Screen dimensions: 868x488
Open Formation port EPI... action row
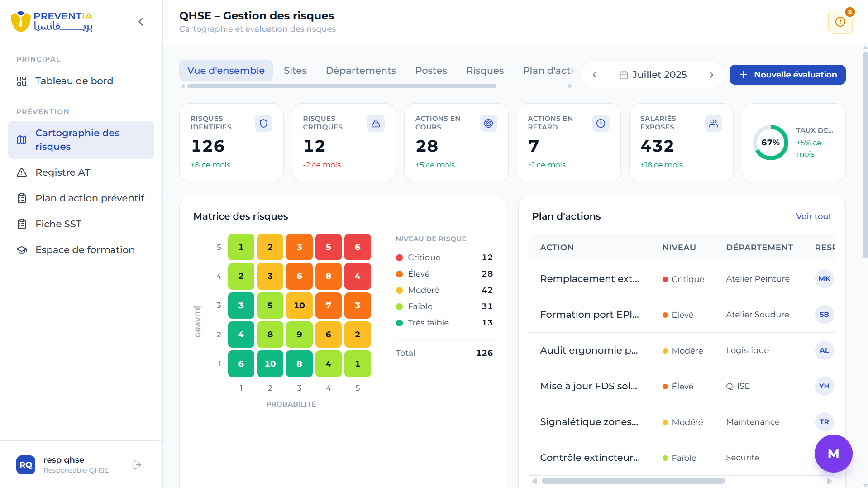[x=682, y=315]
